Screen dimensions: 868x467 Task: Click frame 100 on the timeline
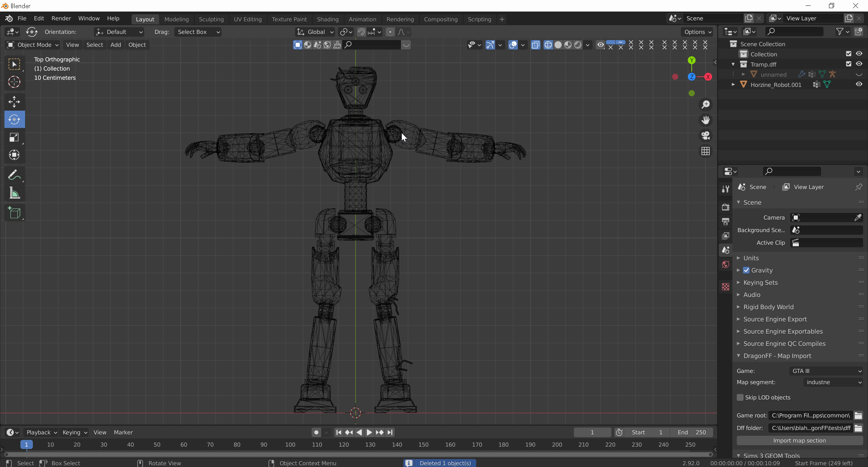click(290, 445)
